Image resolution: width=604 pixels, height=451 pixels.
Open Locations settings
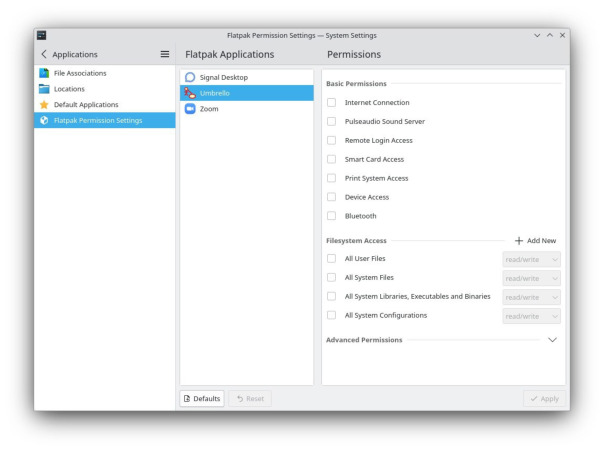[x=104, y=89]
